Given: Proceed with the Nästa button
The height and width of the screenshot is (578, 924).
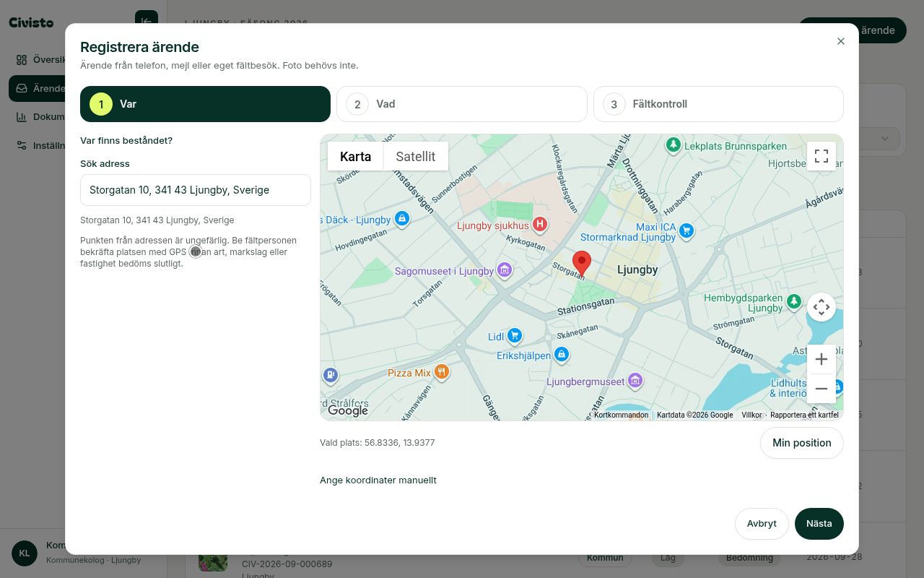Looking at the screenshot, I should (x=819, y=524).
